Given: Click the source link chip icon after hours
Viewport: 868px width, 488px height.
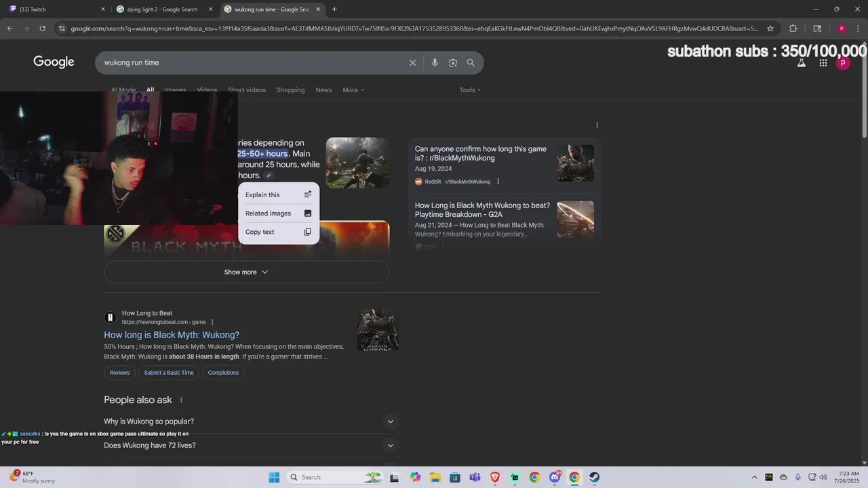Looking at the screenshot, I should pyautogui.click(x=269, y=176).
